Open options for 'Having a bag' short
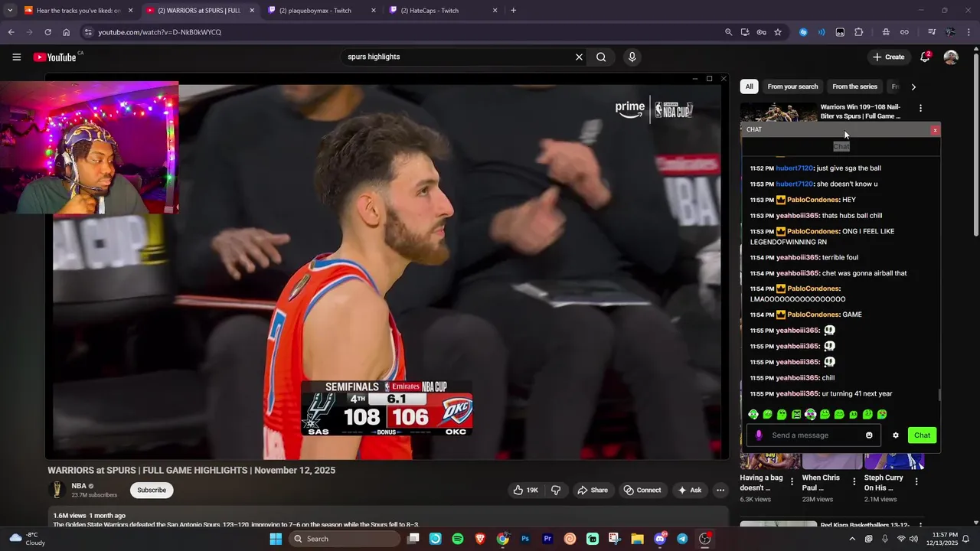Screen dimensions: 980x551 click(x=792, y=482)
